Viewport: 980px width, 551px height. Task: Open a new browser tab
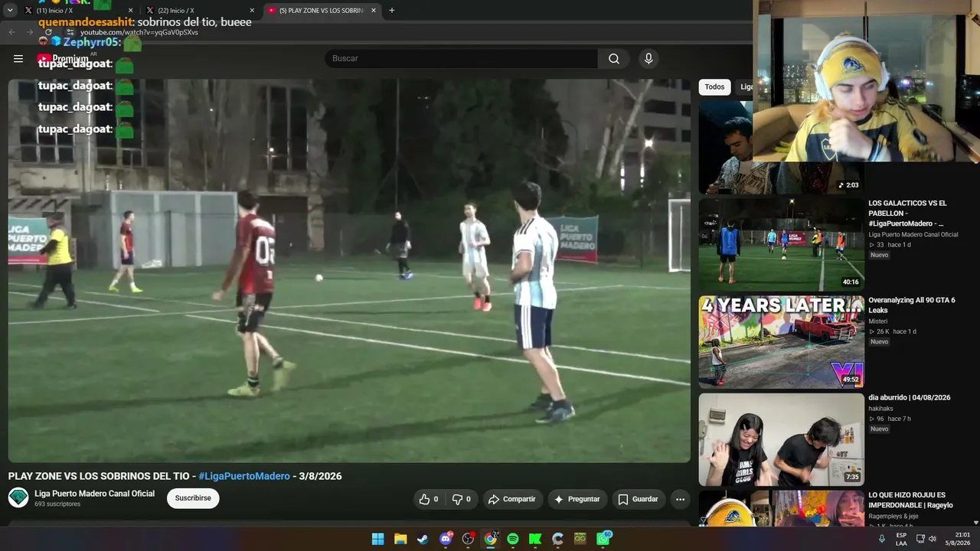click(392, 11)
